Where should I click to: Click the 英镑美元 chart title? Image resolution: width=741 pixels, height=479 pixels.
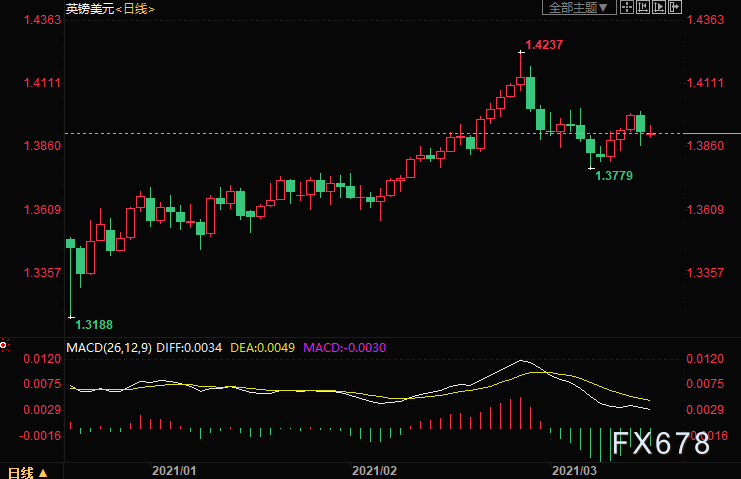pyautogui.click(x=90, y=9)
